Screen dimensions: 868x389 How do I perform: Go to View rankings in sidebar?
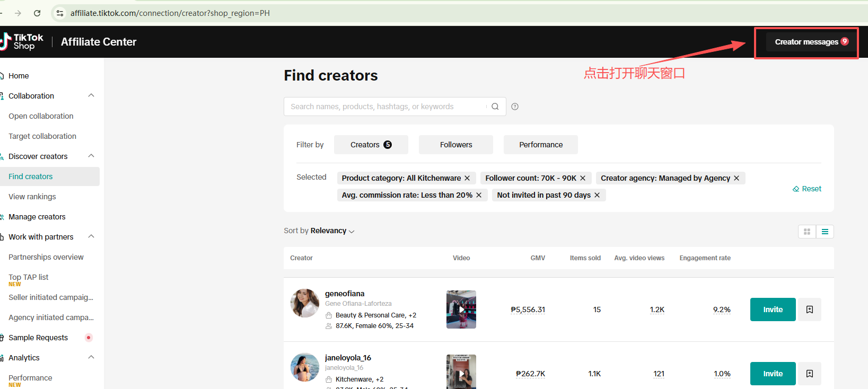32,197
